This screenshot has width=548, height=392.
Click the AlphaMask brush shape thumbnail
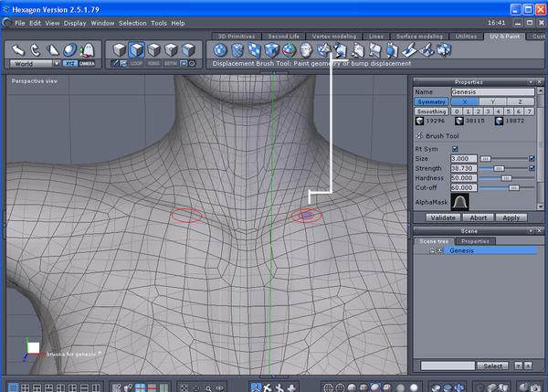tap(460, 202)
